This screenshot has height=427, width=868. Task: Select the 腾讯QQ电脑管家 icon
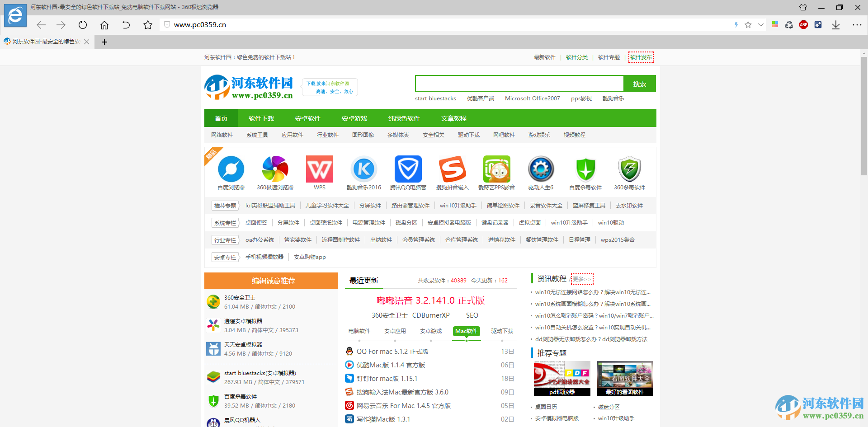[407, 169]
